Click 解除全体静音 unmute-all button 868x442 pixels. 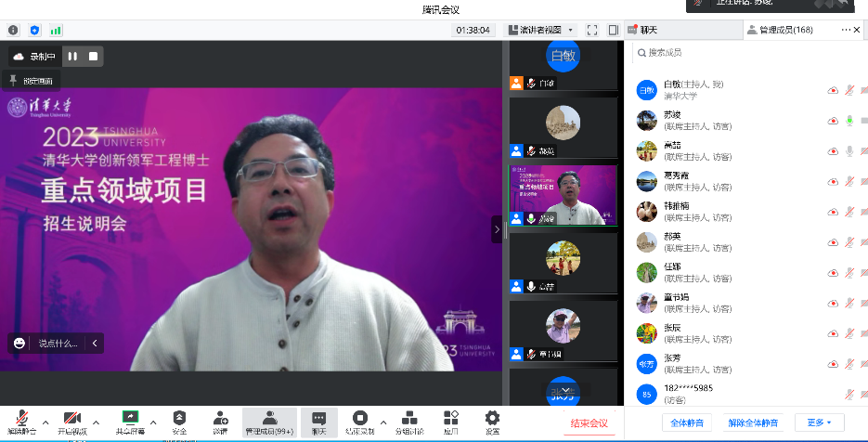753,422
